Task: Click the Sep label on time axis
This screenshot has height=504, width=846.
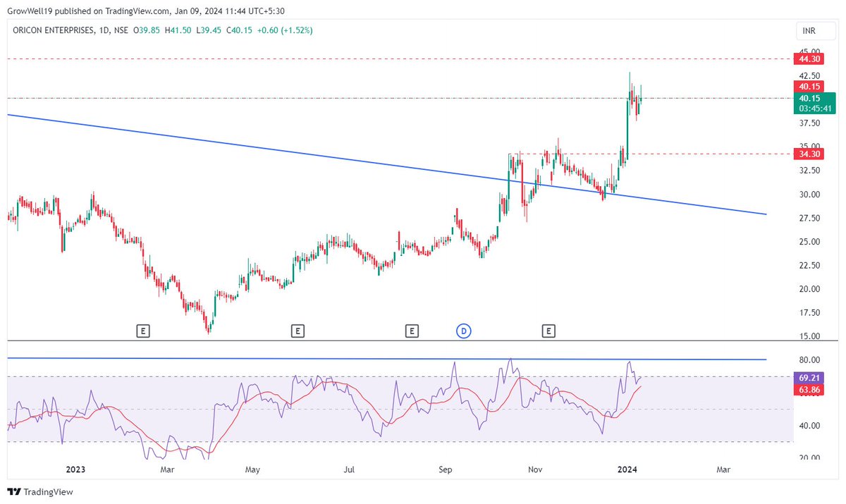Action: point(446,469)
